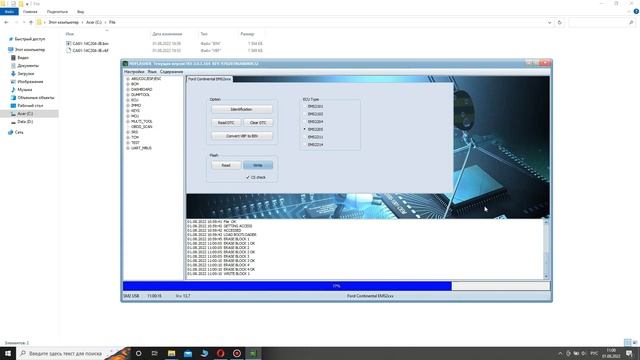The image size is (640, 360).
Task: Expand the DASHBOARD tree node
Action: click(x=128, y=89)
